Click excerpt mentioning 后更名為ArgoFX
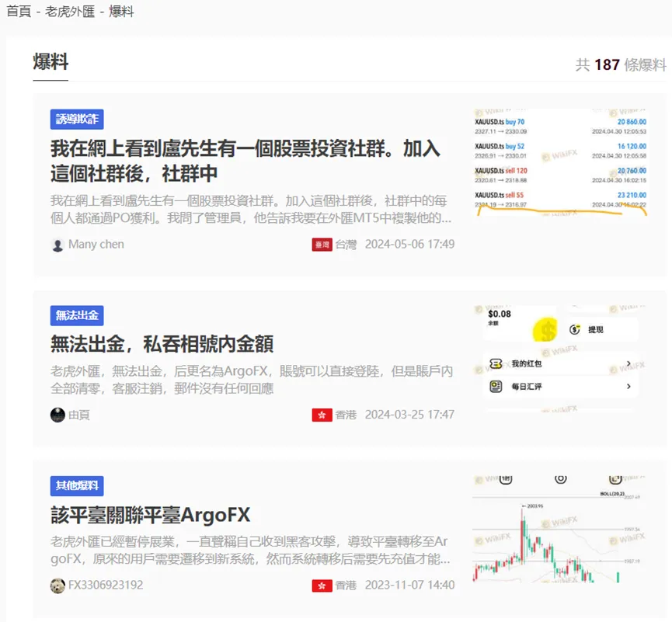Screen dimensions: 672x622 252,380
